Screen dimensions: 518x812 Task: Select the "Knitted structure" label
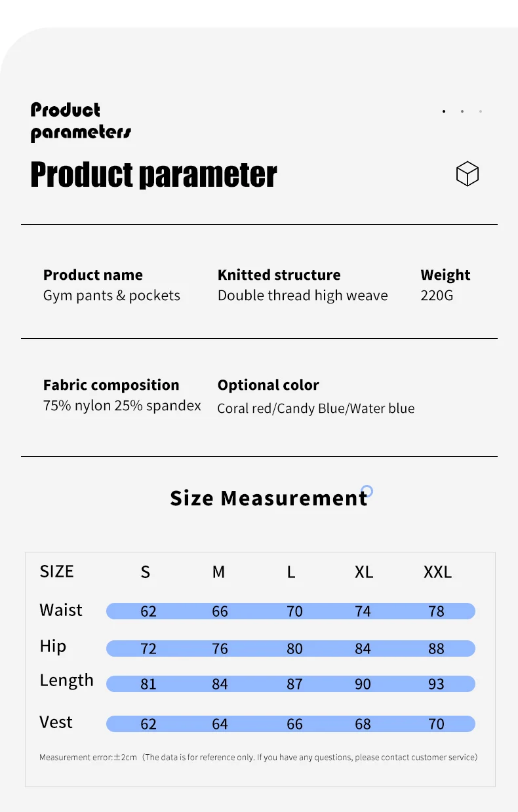279,275
